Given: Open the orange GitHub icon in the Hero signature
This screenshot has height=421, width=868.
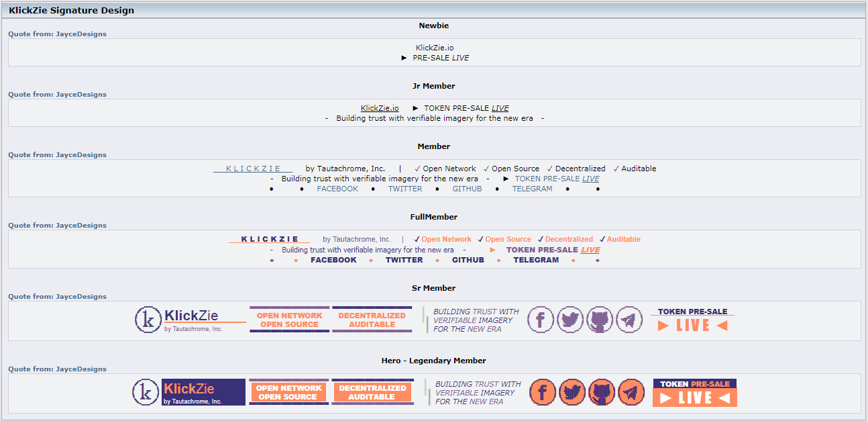Looking at the screenshot, I should 602,392.
